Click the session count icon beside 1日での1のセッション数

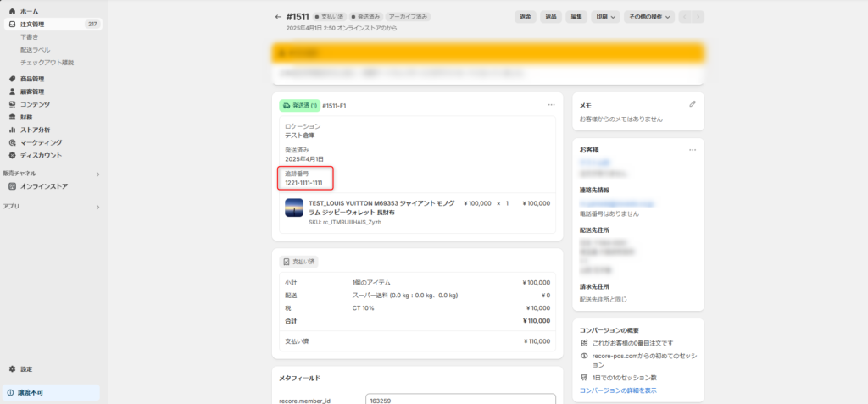click(584, 378)
